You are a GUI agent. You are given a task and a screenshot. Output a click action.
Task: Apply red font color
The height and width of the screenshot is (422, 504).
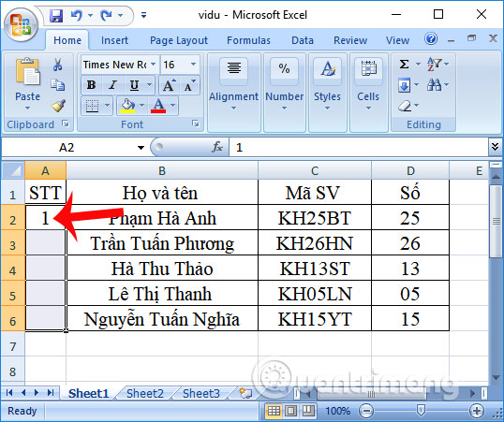(x=158, y=106)
